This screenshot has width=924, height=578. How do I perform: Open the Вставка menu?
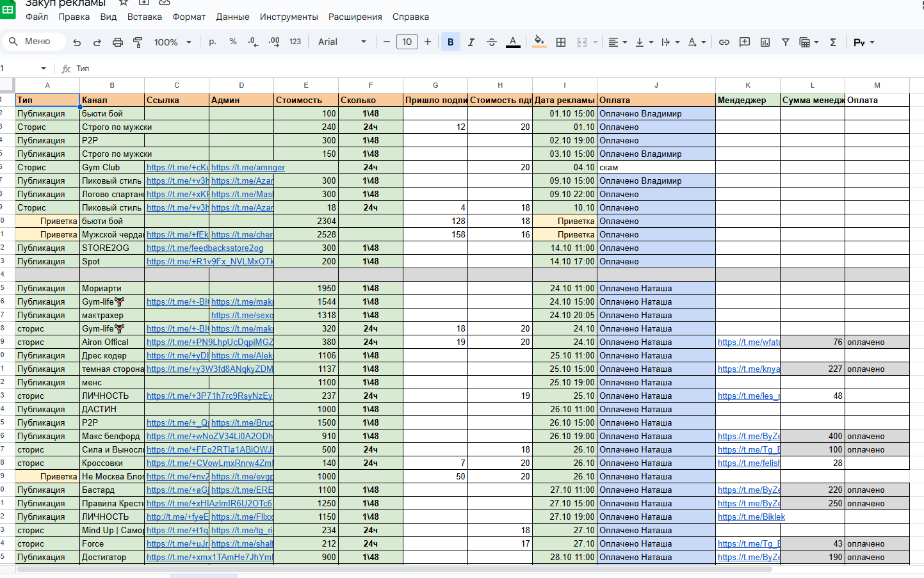tap(145, 17)
